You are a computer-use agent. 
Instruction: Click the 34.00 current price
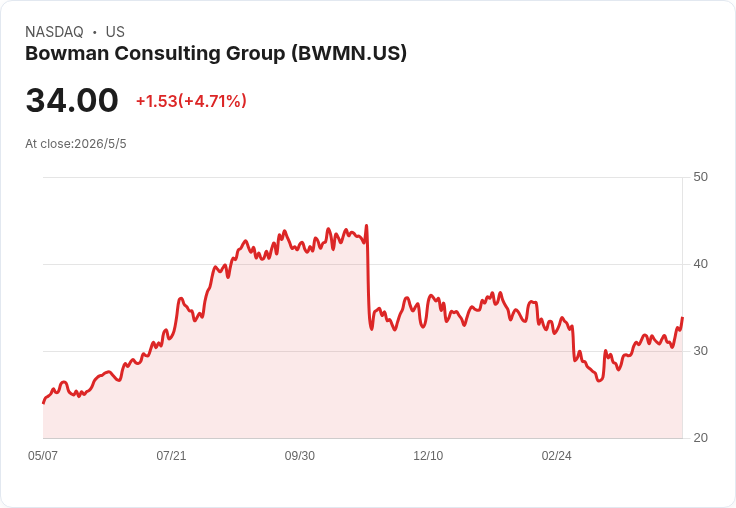72,100
